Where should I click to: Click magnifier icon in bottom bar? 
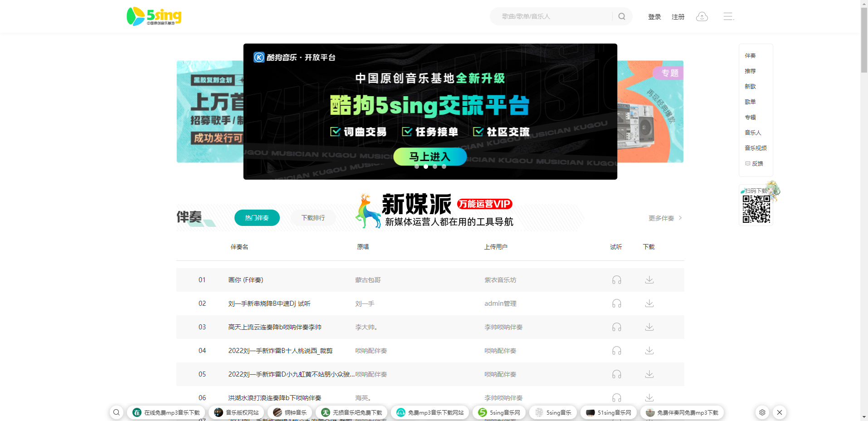[x=117, y=412]
